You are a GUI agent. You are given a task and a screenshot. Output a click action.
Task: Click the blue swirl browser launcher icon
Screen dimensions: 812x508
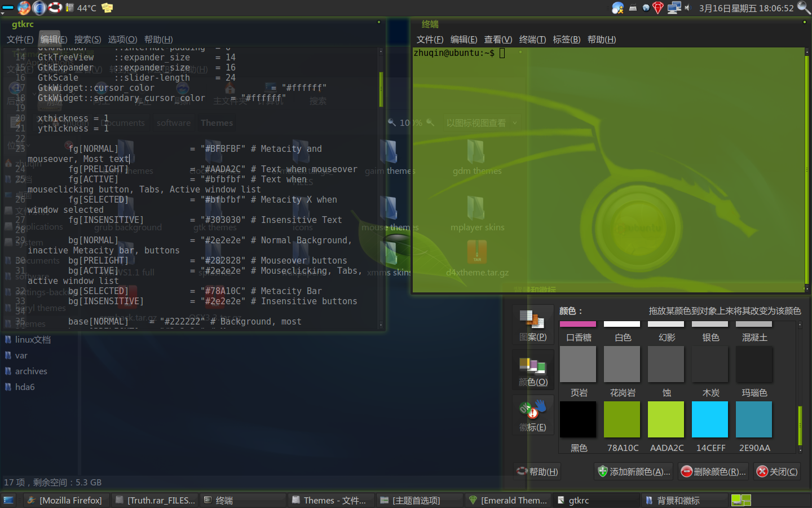click(x=39, y=8)
